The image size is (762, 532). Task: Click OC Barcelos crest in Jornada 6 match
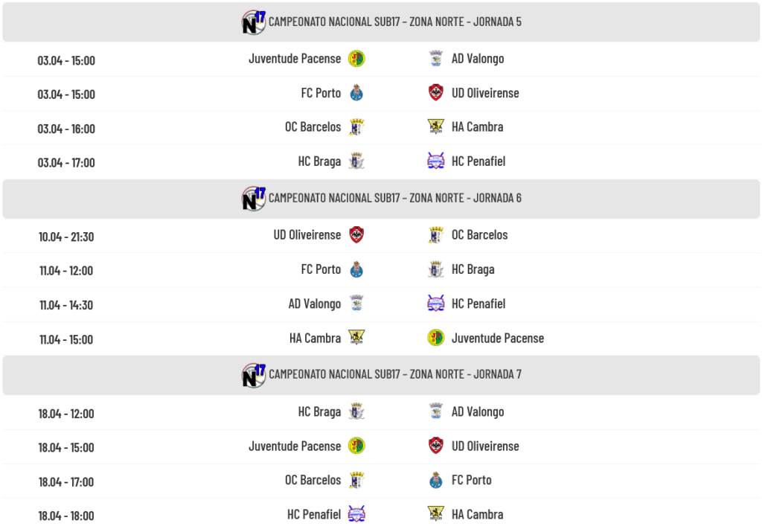pyautogui.click(x=436, y=235)
